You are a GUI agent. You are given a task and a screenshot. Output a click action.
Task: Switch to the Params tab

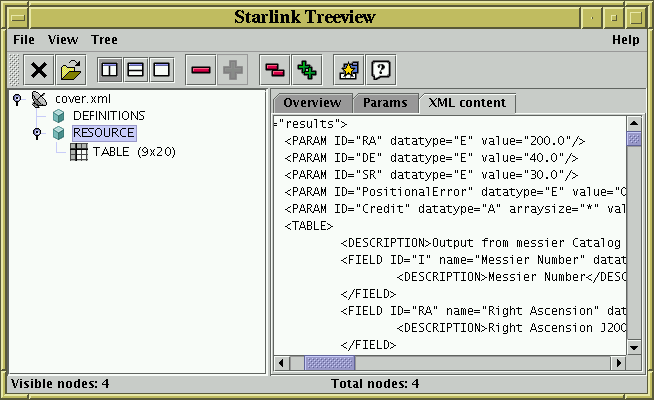[x=384, y=102]
